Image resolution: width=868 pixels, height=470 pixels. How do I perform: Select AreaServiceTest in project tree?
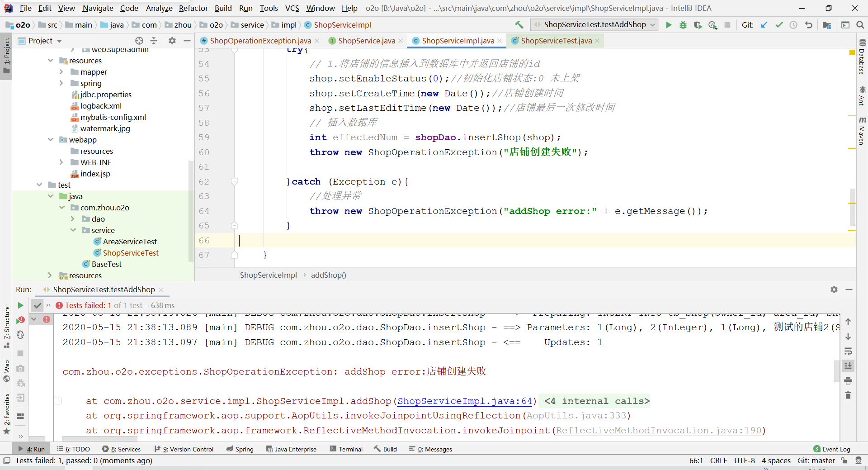point(130,242)
